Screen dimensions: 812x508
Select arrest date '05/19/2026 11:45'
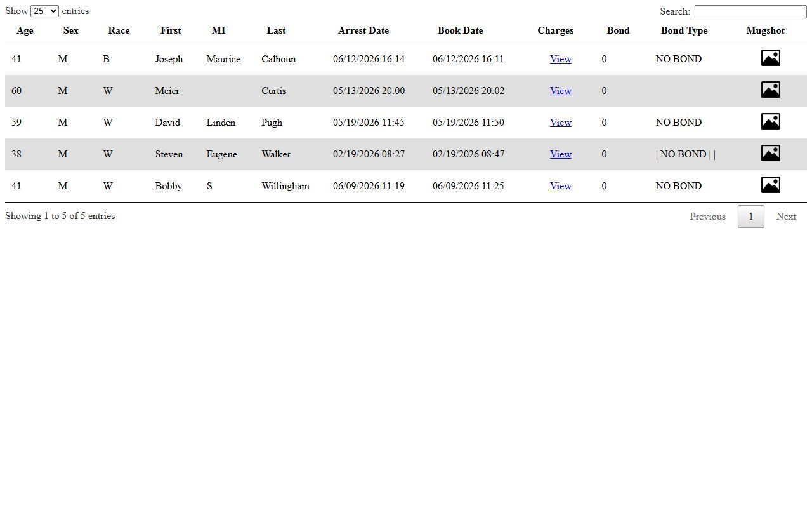(369, 123)
